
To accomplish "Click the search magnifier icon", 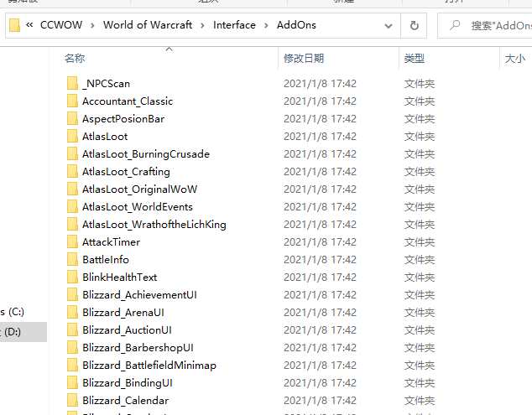I will [455, 25].
